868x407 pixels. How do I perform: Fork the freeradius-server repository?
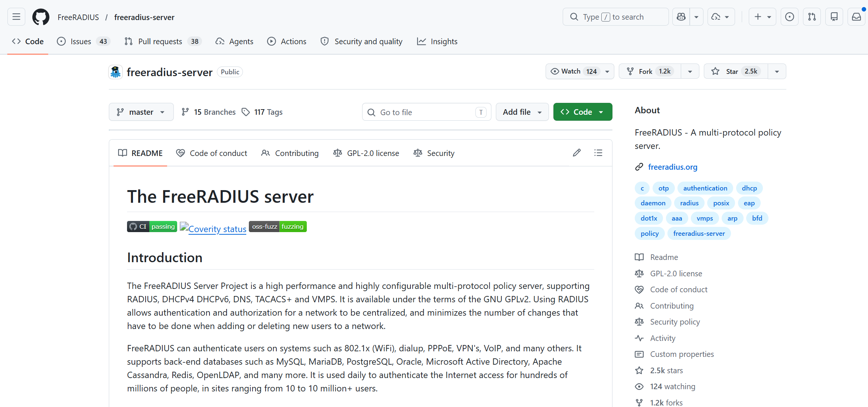(x=650, y=71)
